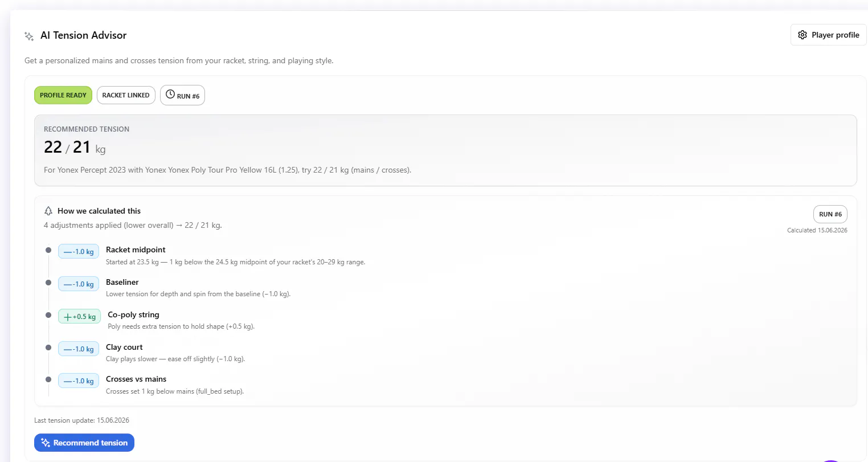The image size is (868, 462).
Task: Click the 'RECOMMENDED TENSION' label
Action: coord(87,129)
